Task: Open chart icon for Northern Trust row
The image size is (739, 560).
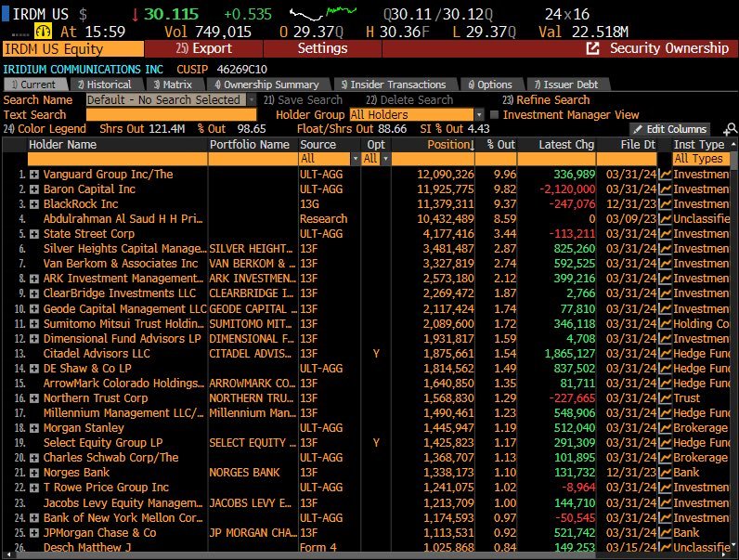Action: click(x=665, y=398)
